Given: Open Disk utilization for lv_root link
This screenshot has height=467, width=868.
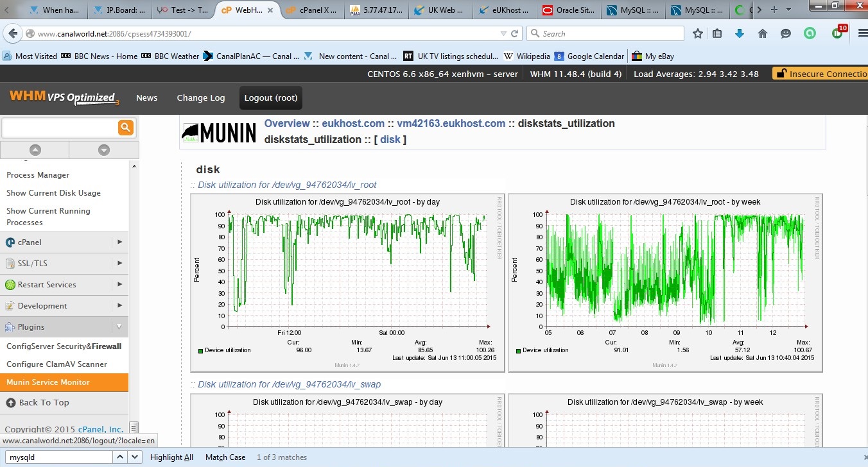Looking at the screenshot, I should pos(287,185).
